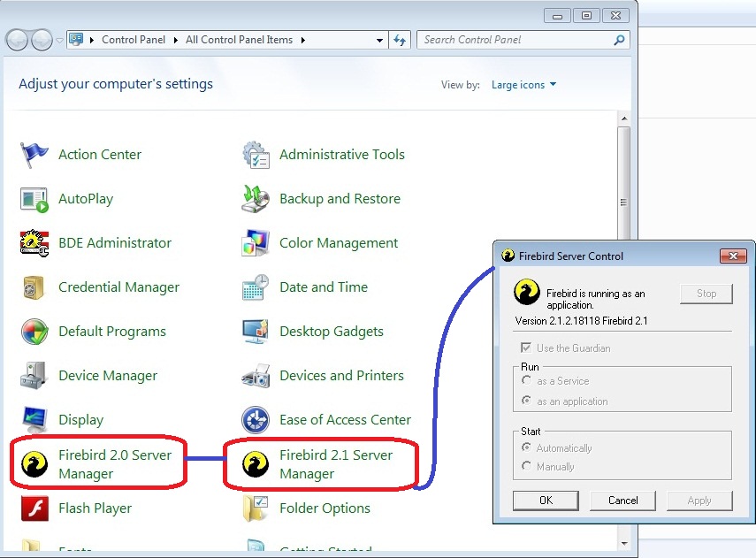Open the Credential Manager safe icon
The width and height of the screenshot is (756, 558).
34,287
